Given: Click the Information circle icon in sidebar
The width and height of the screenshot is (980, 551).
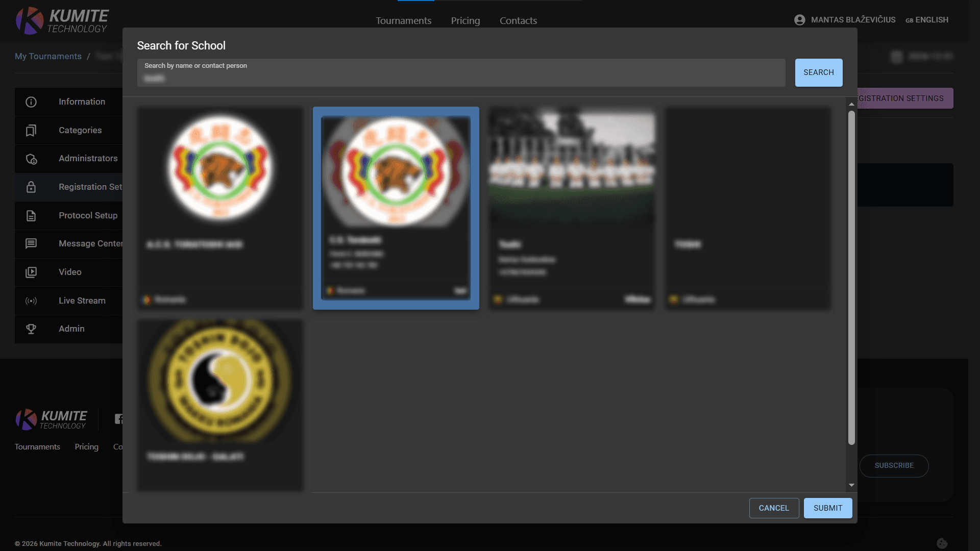Looking at the screenshot, I should click(31, 102).
